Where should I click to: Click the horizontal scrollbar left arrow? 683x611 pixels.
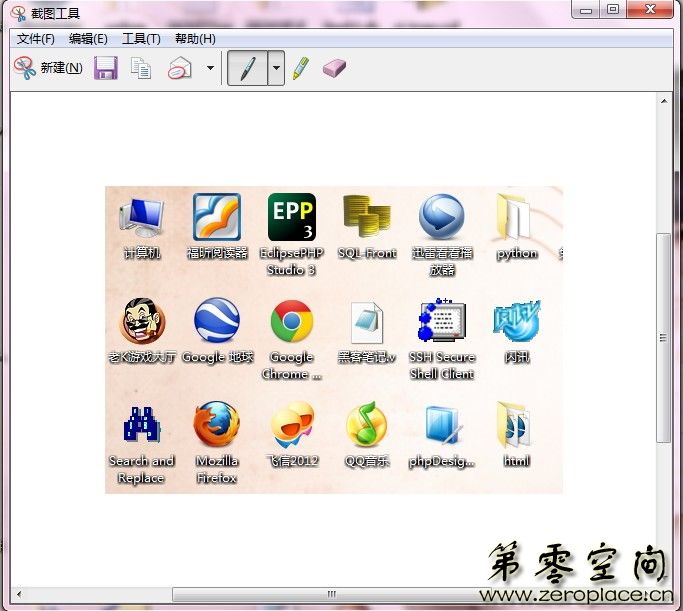(18, 594)
